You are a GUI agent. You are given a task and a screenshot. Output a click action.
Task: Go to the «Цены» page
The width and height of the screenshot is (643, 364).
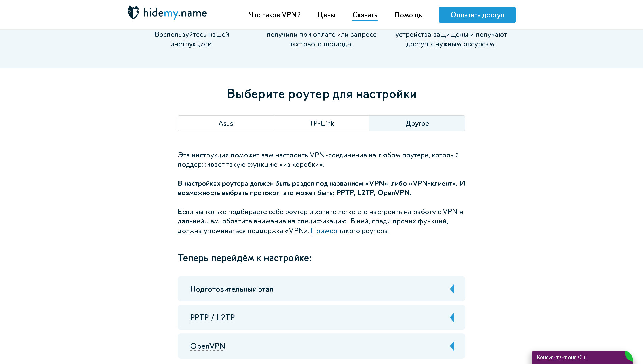(x=326, y=15)
